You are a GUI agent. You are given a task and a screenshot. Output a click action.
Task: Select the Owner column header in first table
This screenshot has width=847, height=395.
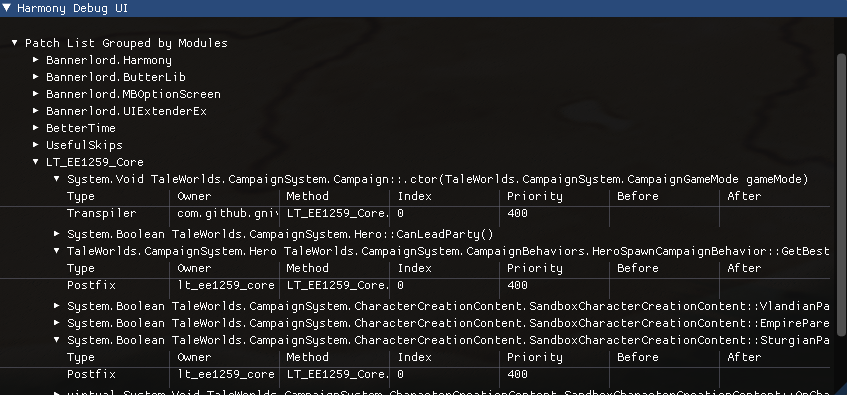tap(194, 196)
